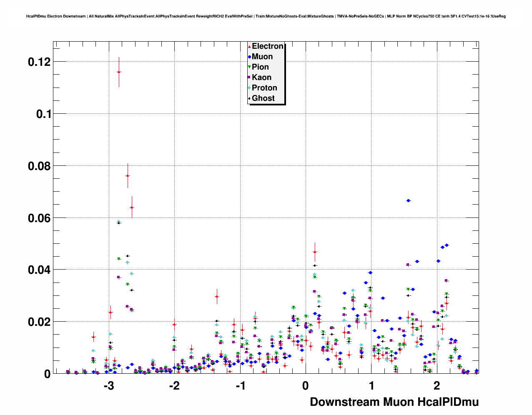Screen dimensions: 532x415
Task: Click the black Ghost legend marker
Action: click(x=249, y=98)
